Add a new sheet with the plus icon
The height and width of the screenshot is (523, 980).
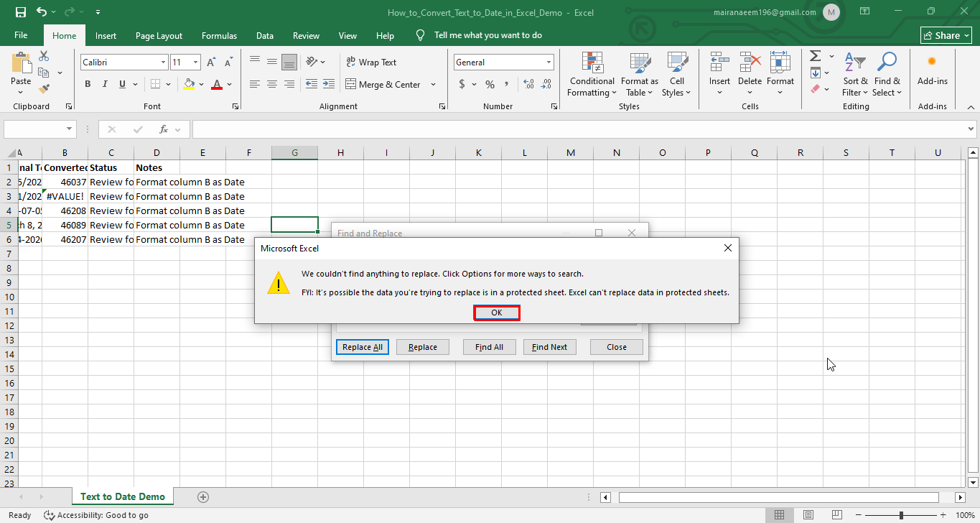[203, 496]
